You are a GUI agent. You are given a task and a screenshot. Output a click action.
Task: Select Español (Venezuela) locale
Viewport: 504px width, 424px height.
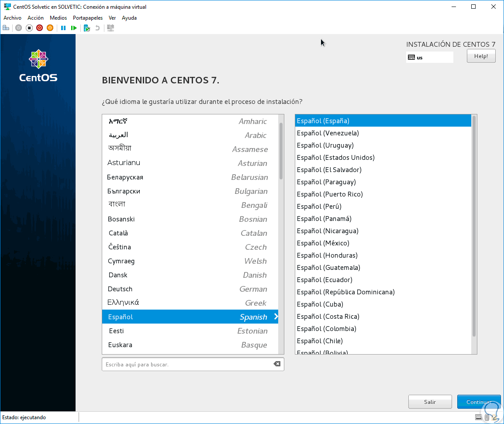(383, 133)
